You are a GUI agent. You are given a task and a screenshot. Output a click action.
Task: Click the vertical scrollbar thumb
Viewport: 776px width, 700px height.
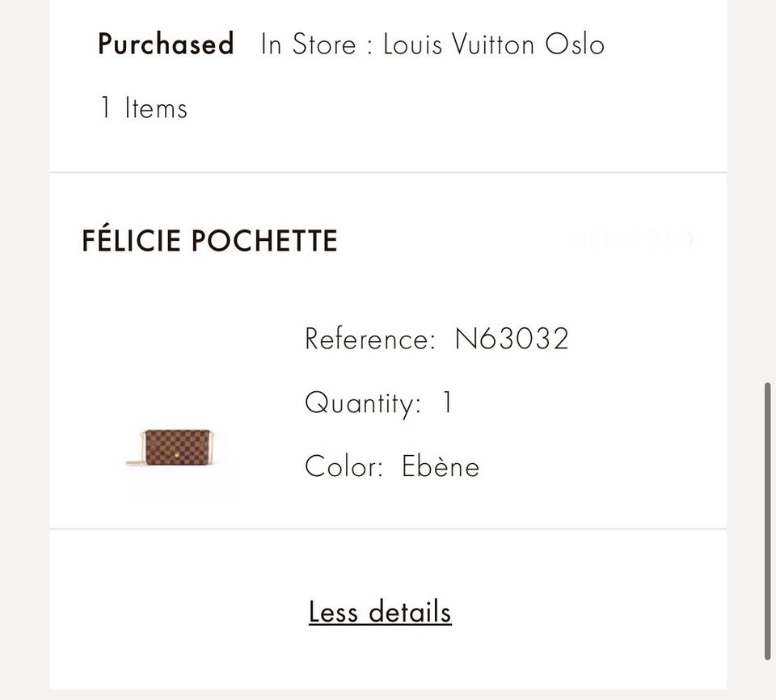tap(767, 521)
